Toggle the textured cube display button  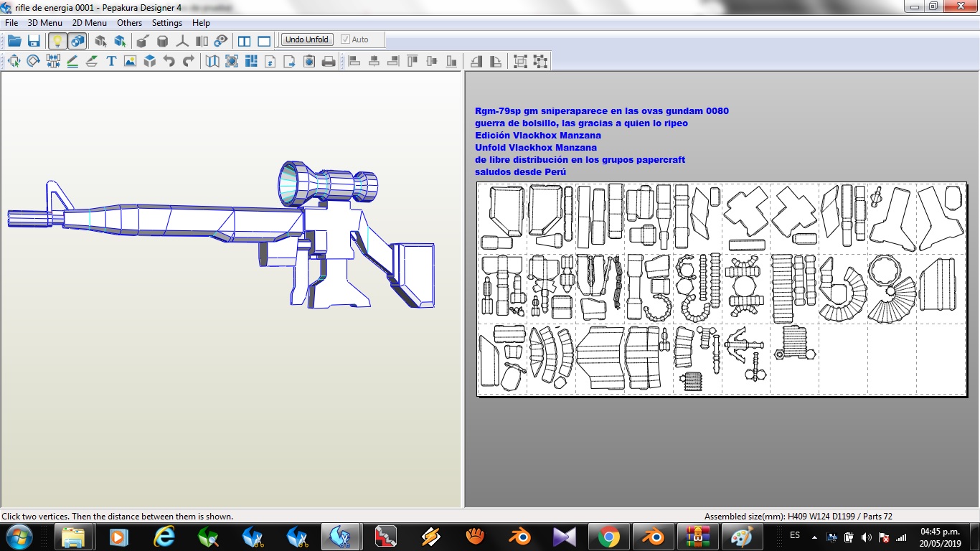(x=77, y=40)
